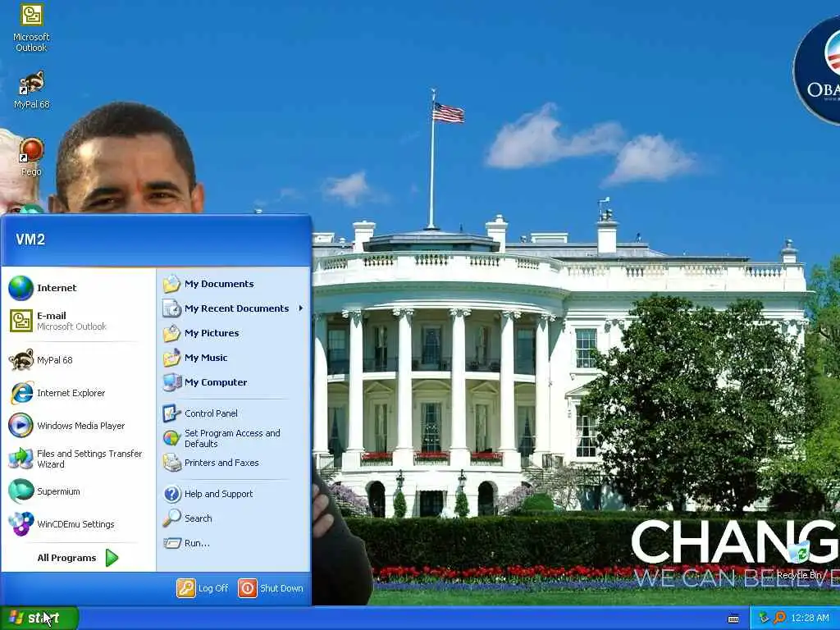The image size is (840, 630).
Task: Select the Run... label
Action: (x=197, y=543)
